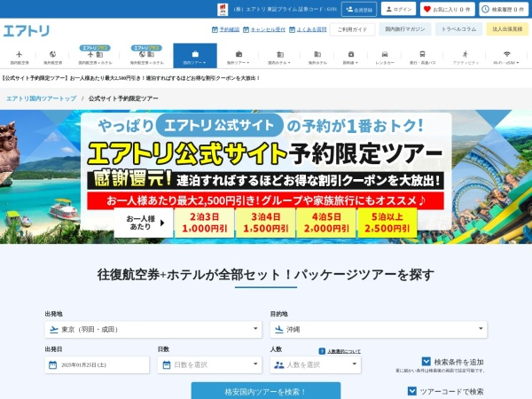Click the help icon beside 人数選択について
This screenshot has height=399, width=532.
pos(322,351)
